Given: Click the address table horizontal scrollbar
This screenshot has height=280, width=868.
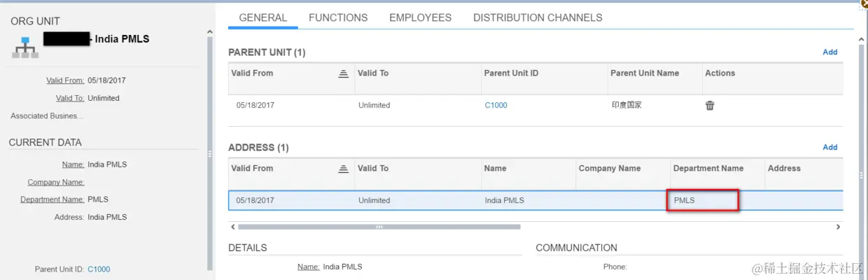Looking at the screenshot, I should pos(379,227).
